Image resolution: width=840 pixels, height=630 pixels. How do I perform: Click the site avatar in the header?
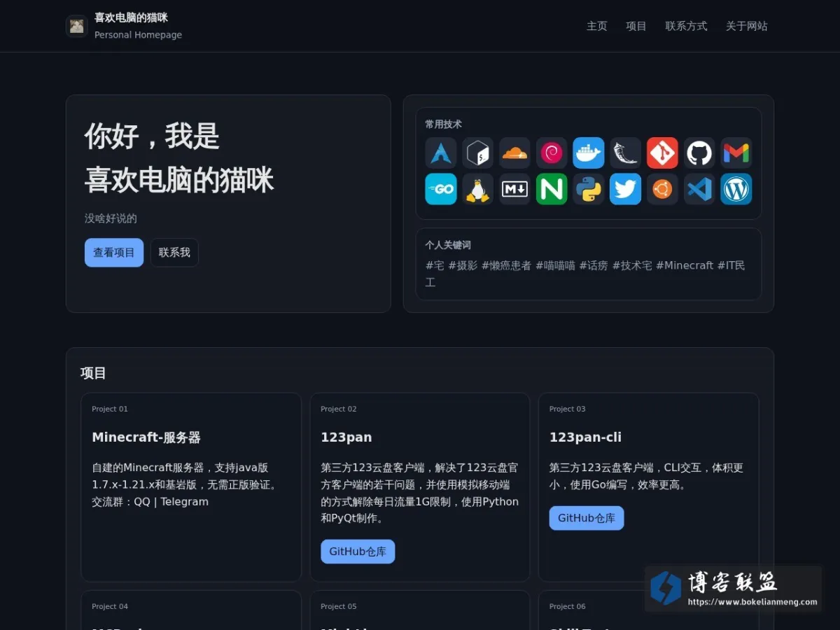[77, 26]
